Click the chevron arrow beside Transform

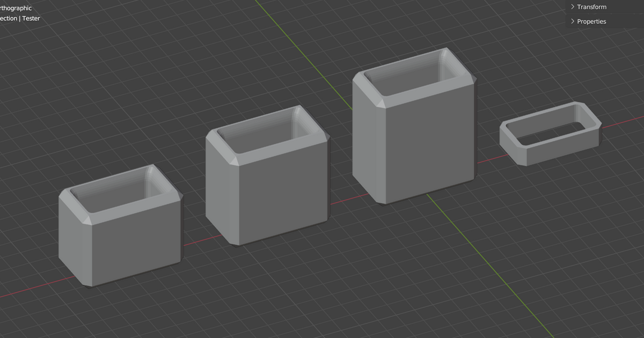[573, 7]
